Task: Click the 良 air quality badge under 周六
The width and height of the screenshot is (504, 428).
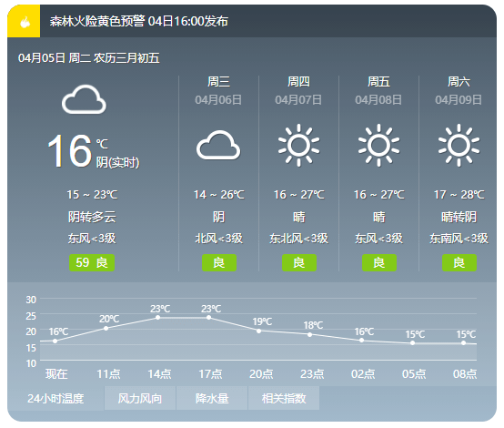Action: coord(459,262)
